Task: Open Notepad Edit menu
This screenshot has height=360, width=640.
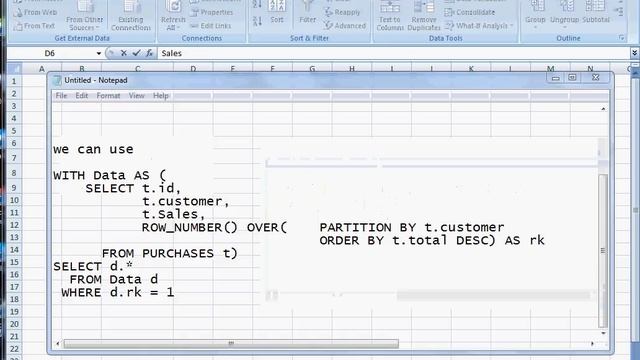Action: coord(82,96)
